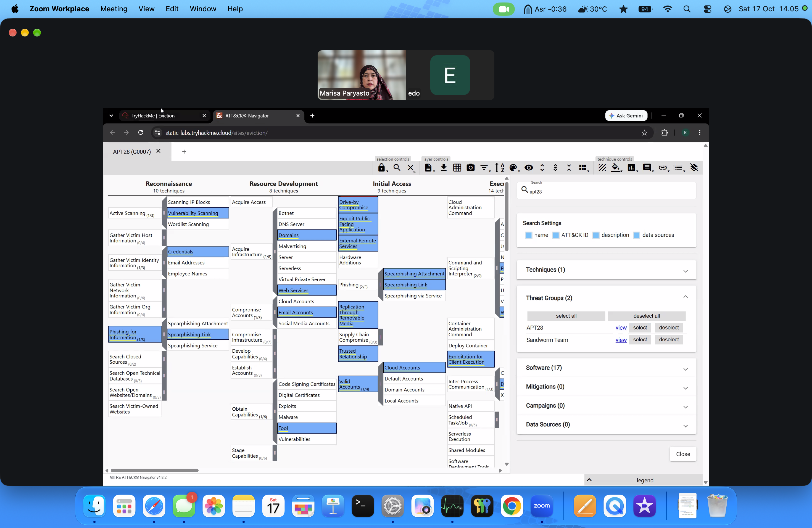Click the deselect techniques X icon
The width and height of the screenshot is (812, 528).
[410, 167]
